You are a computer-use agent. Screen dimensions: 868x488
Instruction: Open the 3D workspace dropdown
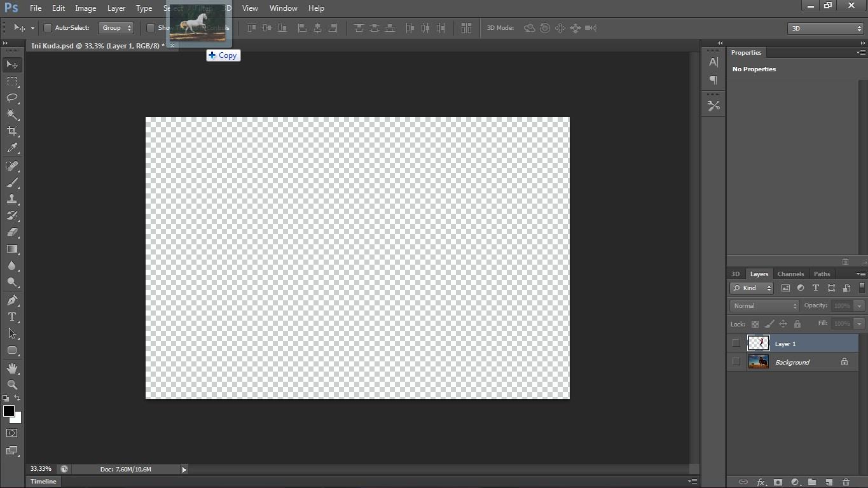pos(825,29)
